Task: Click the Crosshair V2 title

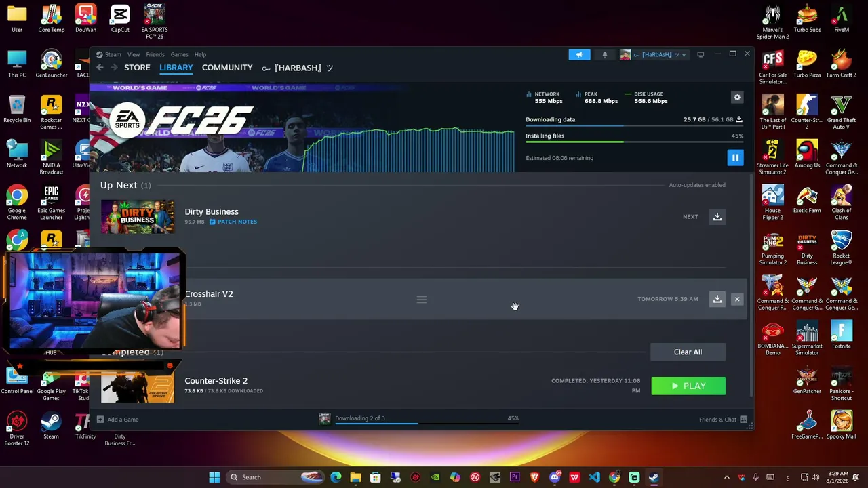Action: (x=209, y=294)
